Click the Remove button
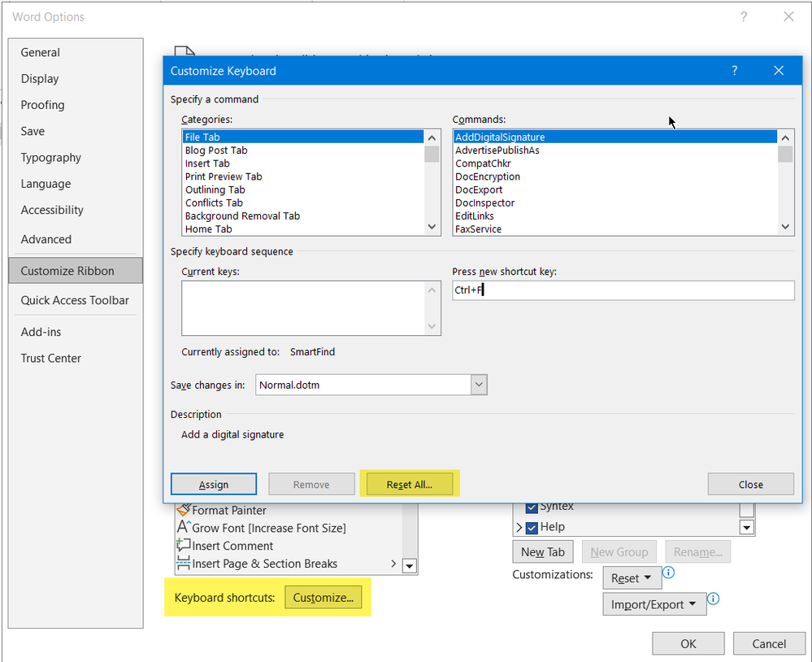 (311, 485)
